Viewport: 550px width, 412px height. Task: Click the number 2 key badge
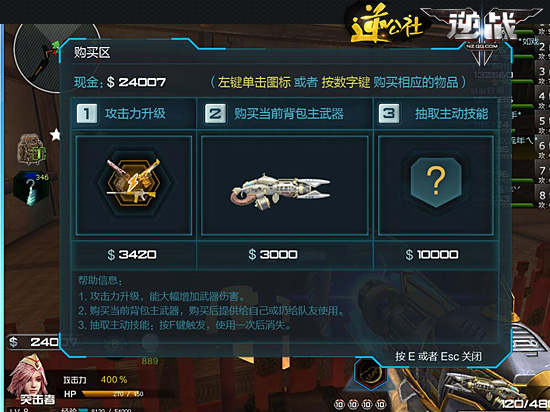[x=215, y=114]
